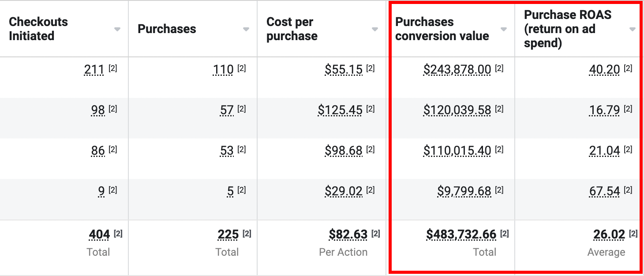Click the 211 checkouts value
644x276 pixels.
click(x=94, y=70)
